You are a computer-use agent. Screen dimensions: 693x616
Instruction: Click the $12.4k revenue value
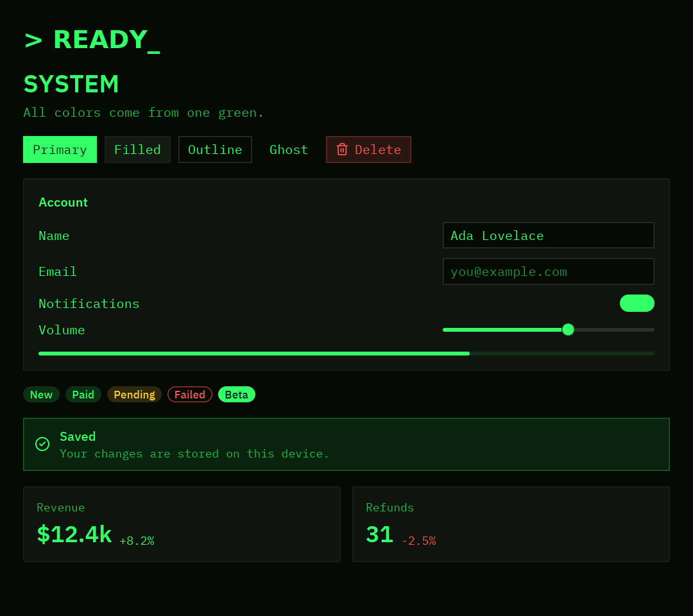coord(74,534)
